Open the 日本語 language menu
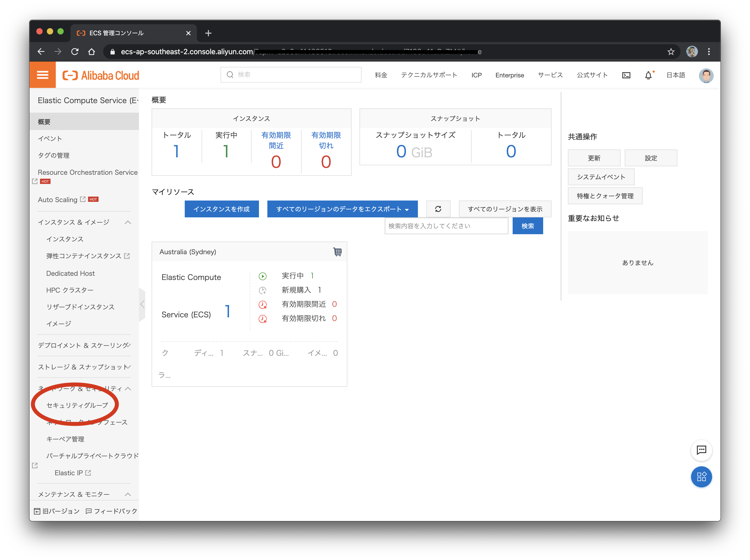Viewport: 750px width, 560px height. 675,75
